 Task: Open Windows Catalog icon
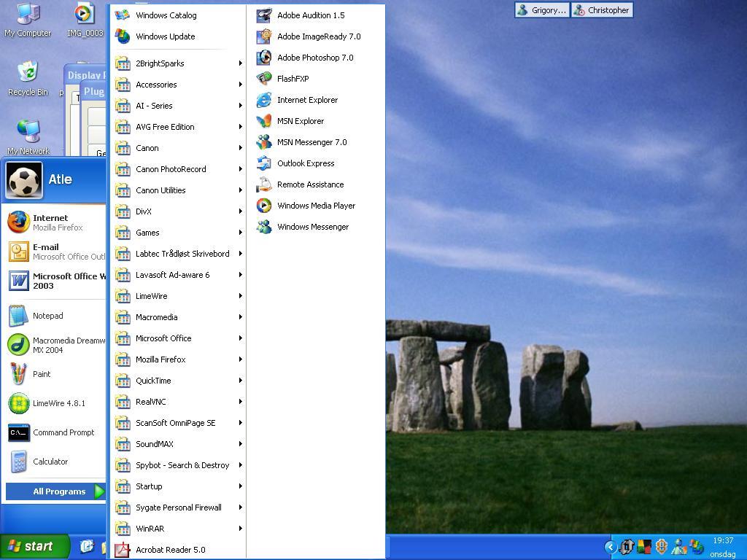(x=123, y=15)
